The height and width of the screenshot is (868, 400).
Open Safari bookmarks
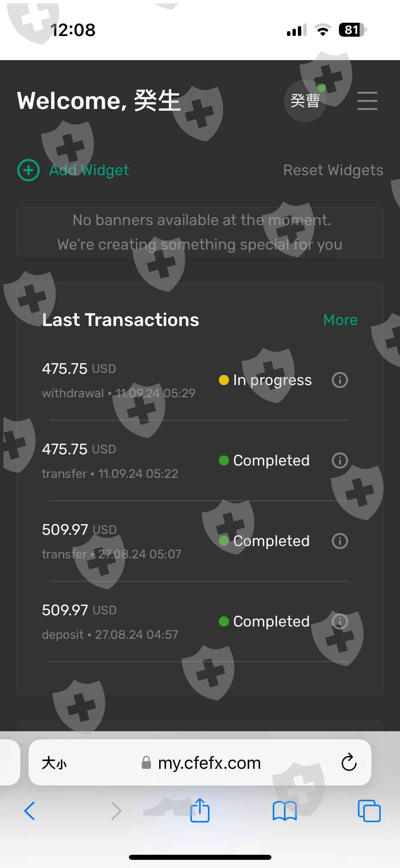coord(284,811)
